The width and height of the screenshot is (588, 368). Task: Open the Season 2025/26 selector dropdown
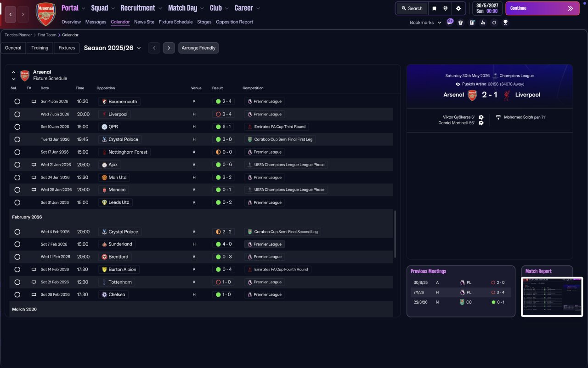(113, 48)
